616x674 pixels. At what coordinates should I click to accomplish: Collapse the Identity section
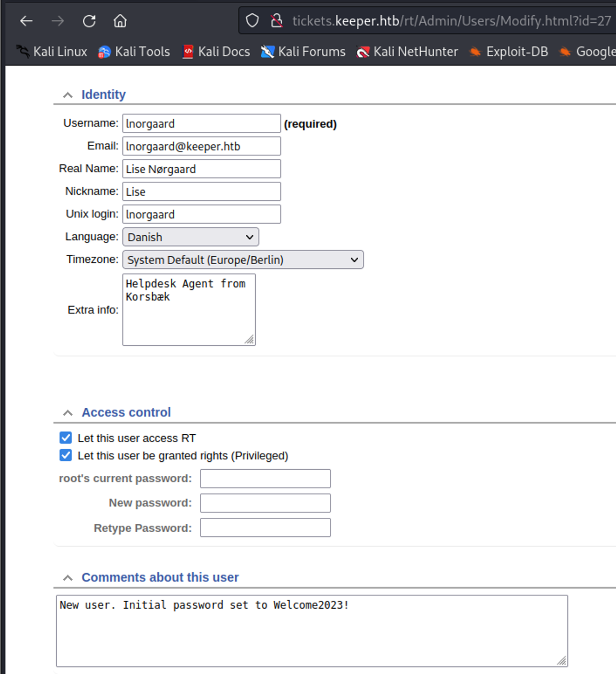click(x=68, y=95)
